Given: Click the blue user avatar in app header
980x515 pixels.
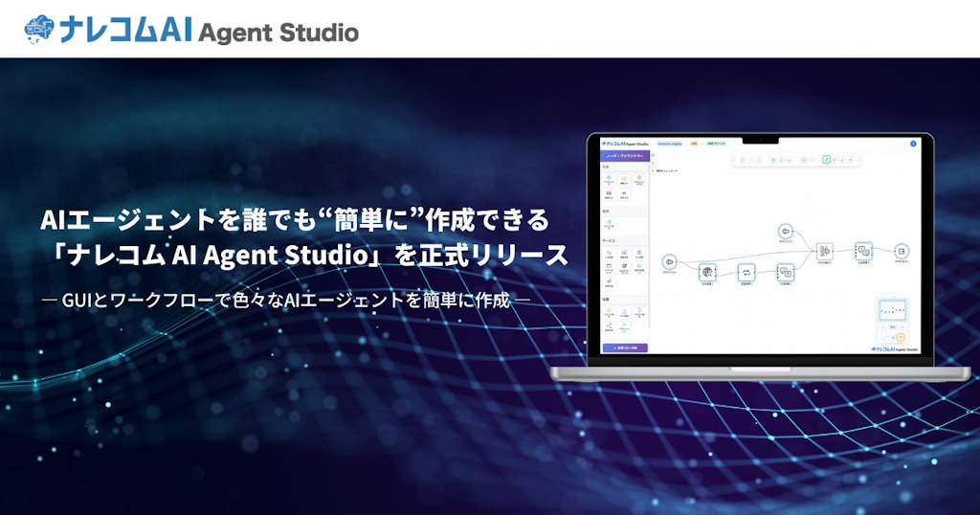Looking at the screenshot, I should click(x=913, y=144).
